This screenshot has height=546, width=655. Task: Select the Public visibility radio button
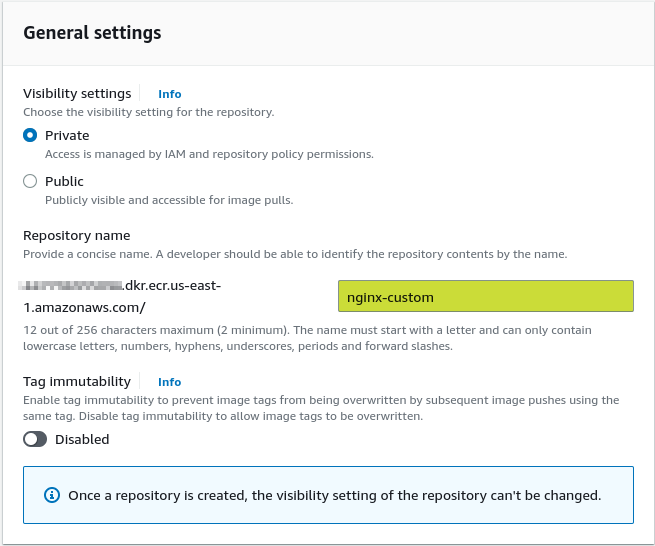30,181
